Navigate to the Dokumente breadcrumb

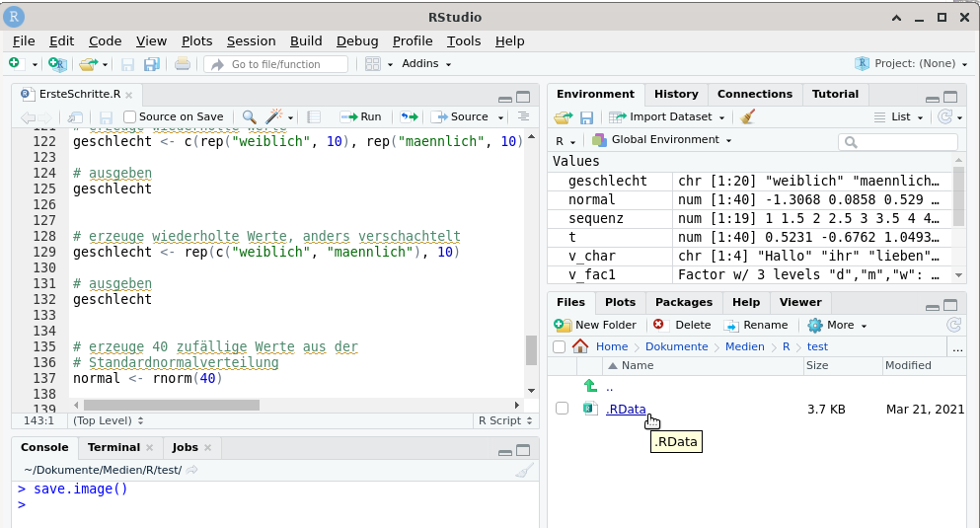click(676, 346)
